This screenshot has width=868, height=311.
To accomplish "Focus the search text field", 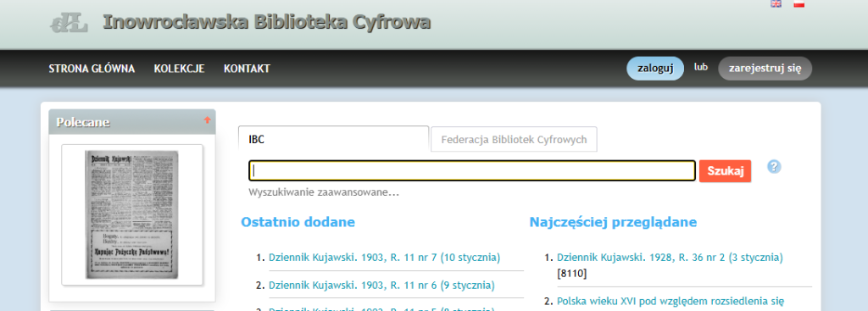I will (x=472, y=170).
